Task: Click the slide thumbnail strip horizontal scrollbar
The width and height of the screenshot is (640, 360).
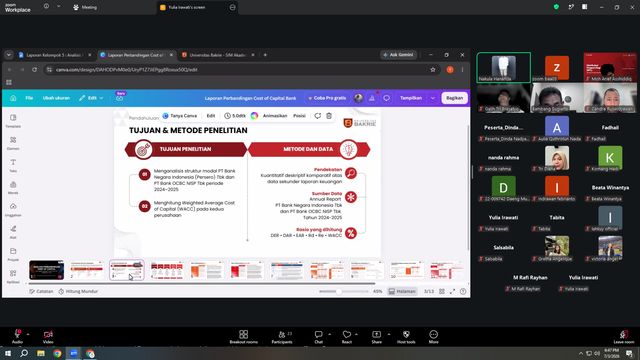Action: pos(201,283)
